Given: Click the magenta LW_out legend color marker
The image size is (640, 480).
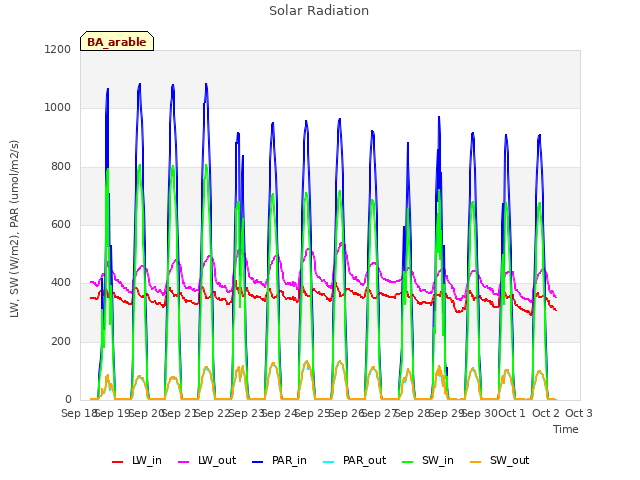Looking at the screenshot, I should click(184, 462).
